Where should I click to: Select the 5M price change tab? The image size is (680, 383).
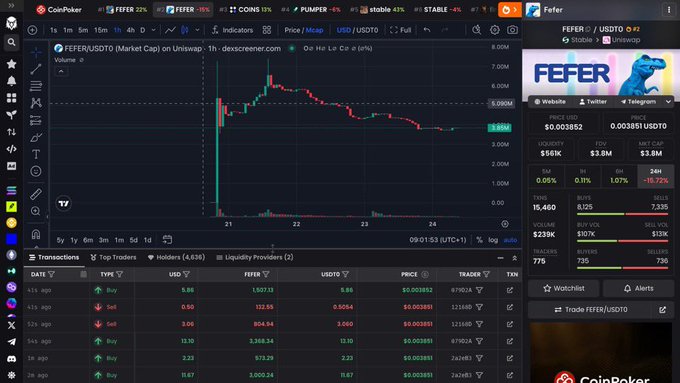546,176
